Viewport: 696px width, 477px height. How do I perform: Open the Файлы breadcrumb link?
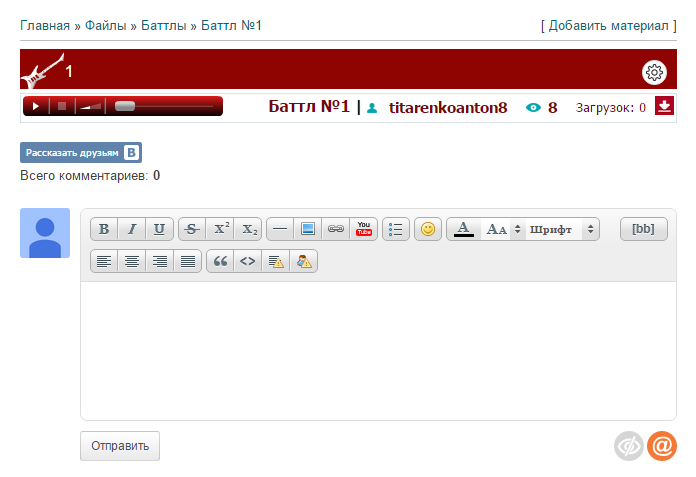[106, 26]
